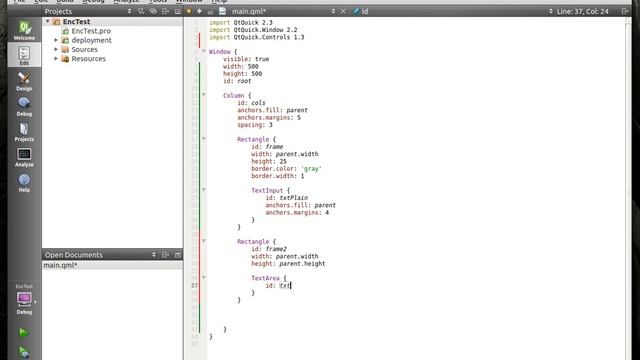Close the main.qml document
The height and width of the screenshot is (360, 640).
tap(343, 11)
